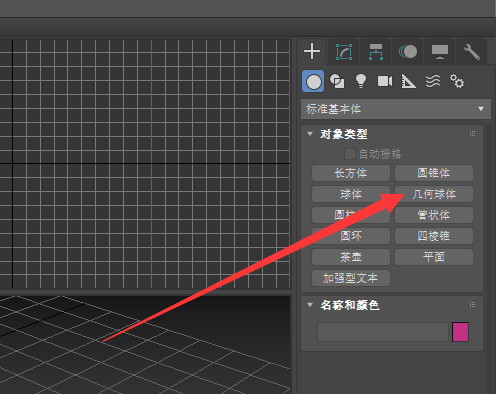Select the Cameras category icon
The image size is (496, 394).
(x=385, y=81)
